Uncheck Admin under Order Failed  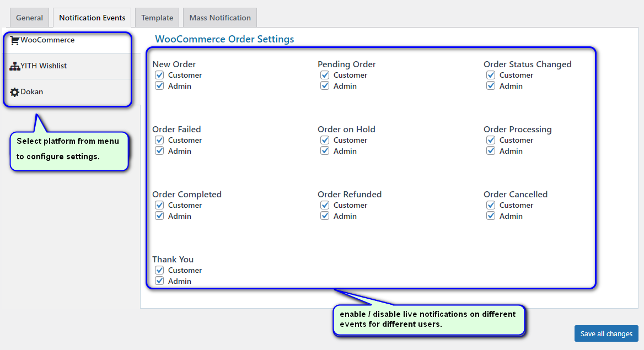(159, 151)
